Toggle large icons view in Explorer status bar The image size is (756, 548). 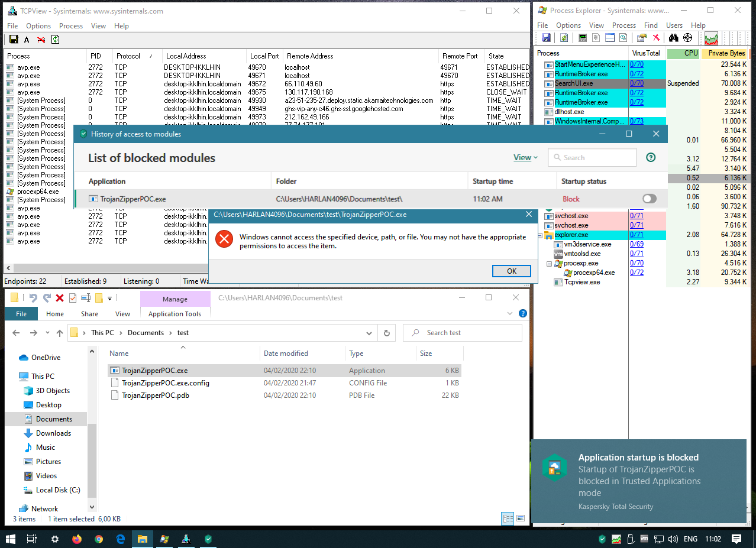click(521, 519)
